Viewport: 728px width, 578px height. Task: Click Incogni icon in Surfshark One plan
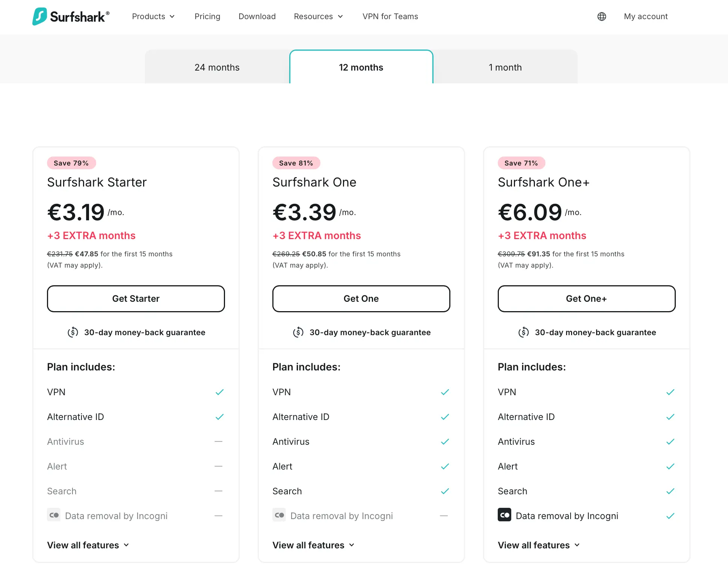click(x=279, y=515)
